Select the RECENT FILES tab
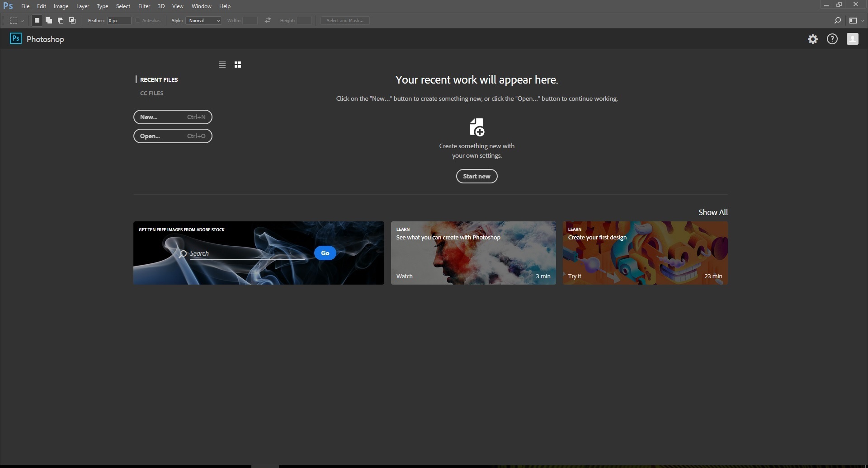This screenshot has width=868, height=468. 159,80
